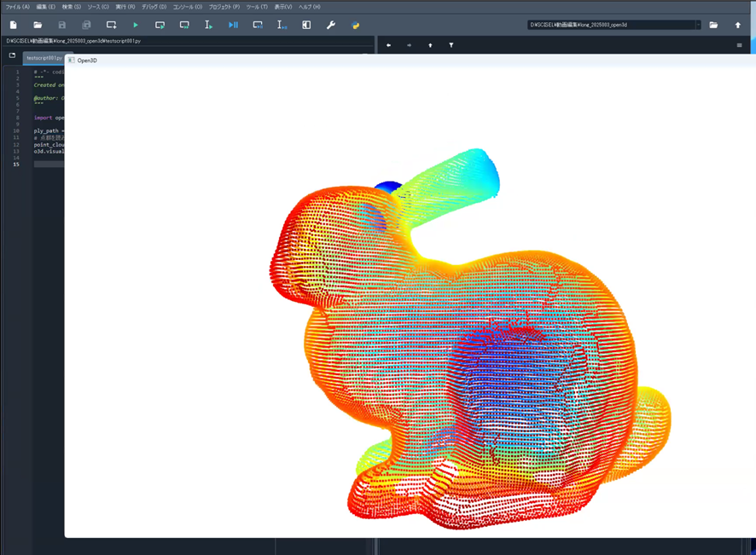
Task: Open the PYTHONPATH manager Python icon
Action: (355, 25)
